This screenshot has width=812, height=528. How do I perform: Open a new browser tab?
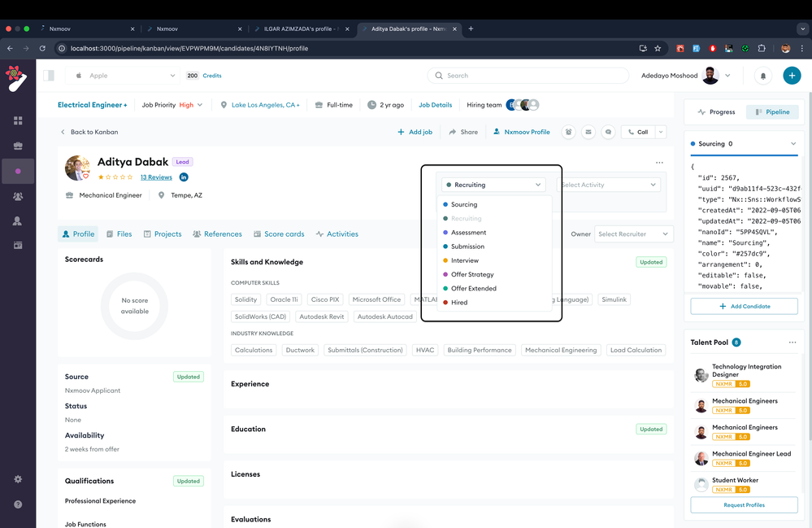pos(471,29)
